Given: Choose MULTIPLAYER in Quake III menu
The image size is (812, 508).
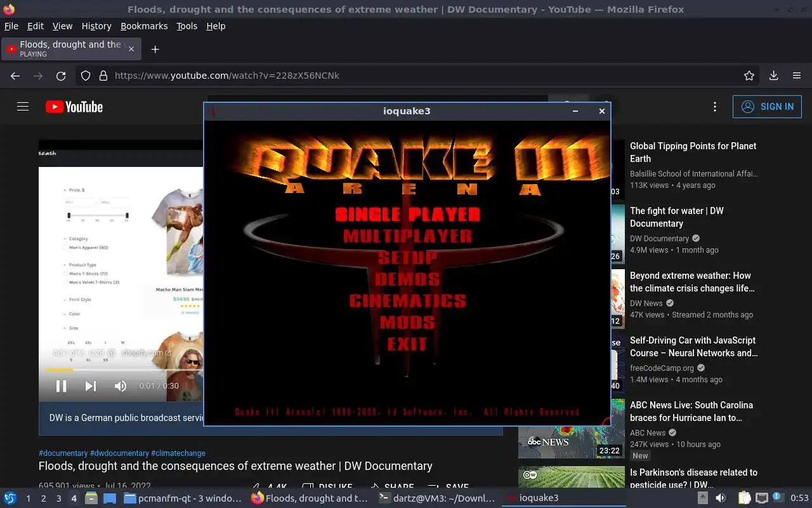Looking at the screenshot, I should click(407, 236).
